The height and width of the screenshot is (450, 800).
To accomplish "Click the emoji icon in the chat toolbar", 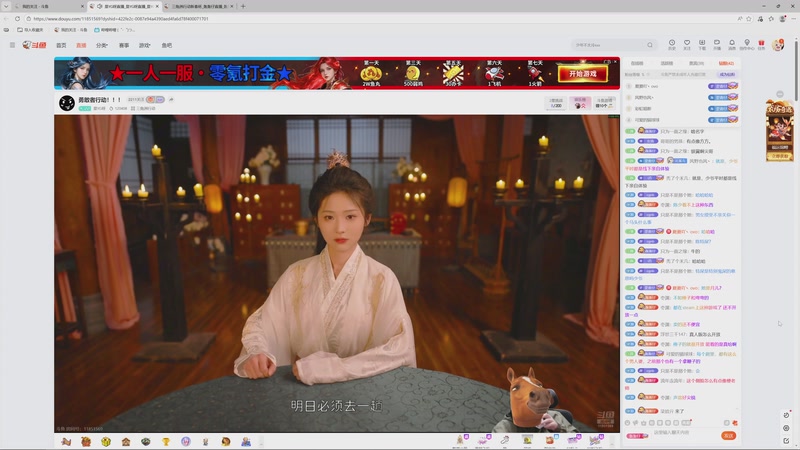I will tap(628, 423).
